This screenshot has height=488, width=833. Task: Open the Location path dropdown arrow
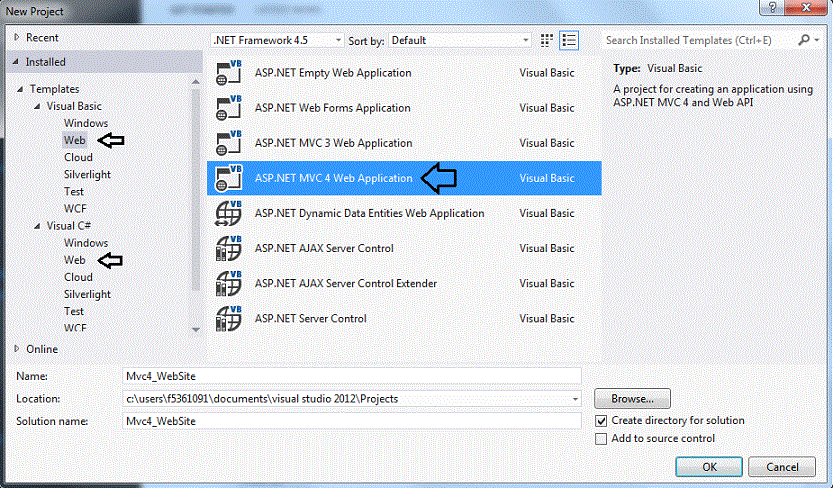[575, 399]
